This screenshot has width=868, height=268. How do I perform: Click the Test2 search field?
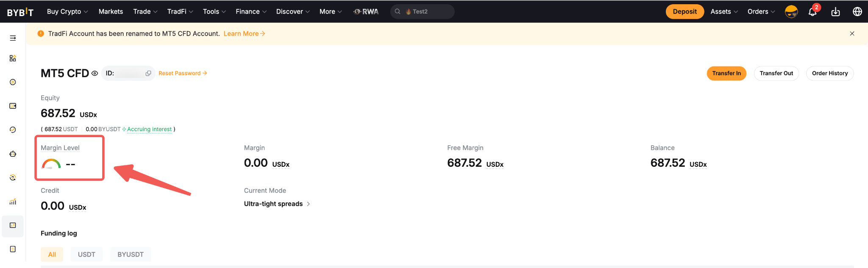click(423, 11)
